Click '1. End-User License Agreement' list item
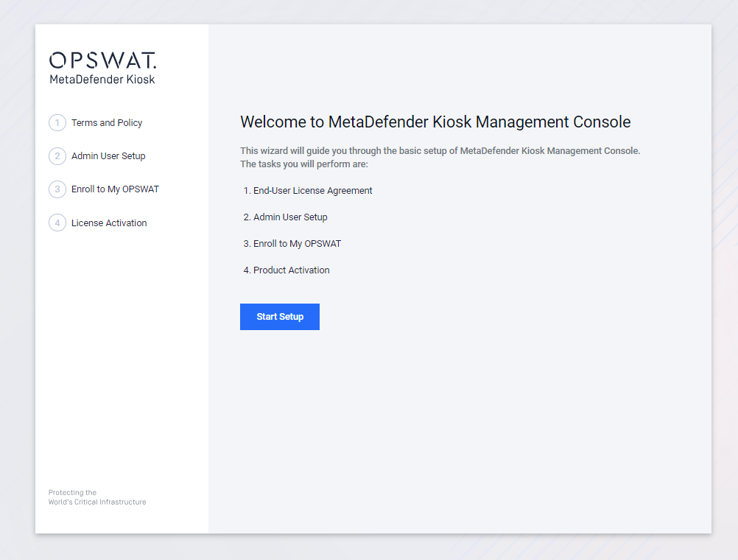This screenshot has width=738, height=560. (308, 191)
